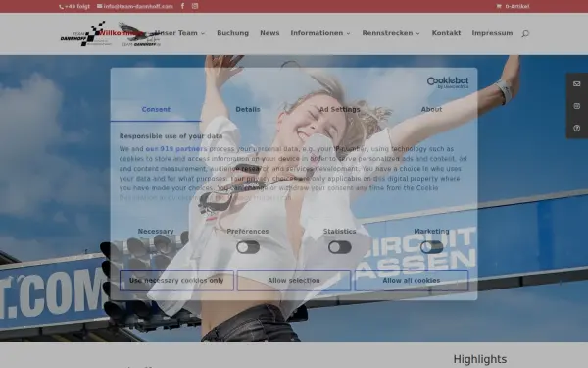Click Use necessary cookies only

click(176, 281)
